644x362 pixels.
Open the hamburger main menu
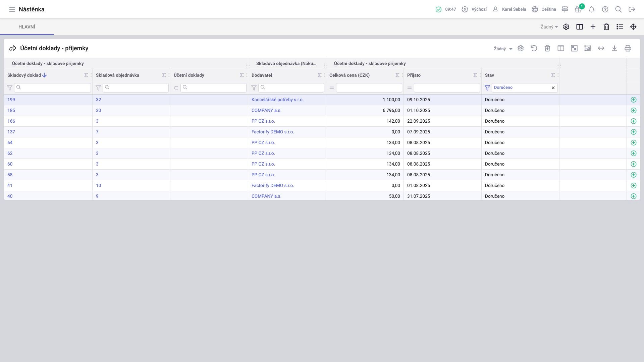pyautogui.click(x=12, y=9)
